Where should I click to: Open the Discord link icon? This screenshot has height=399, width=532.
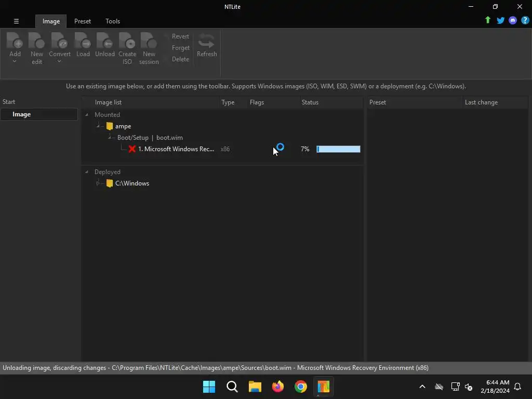pos(513,20)
